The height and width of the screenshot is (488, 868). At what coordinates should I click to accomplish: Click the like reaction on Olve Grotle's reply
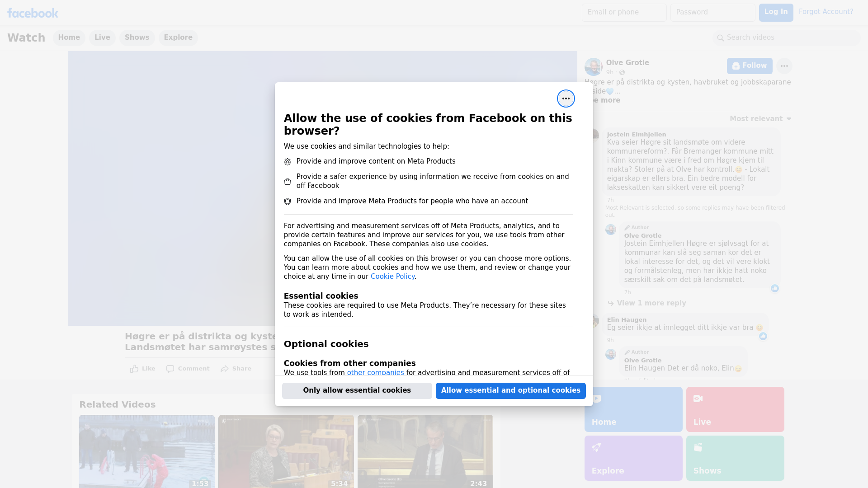775,288
